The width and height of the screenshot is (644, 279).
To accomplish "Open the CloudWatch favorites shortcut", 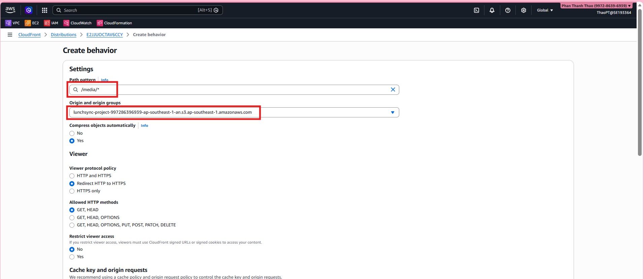I will click(x=77, y=23).
